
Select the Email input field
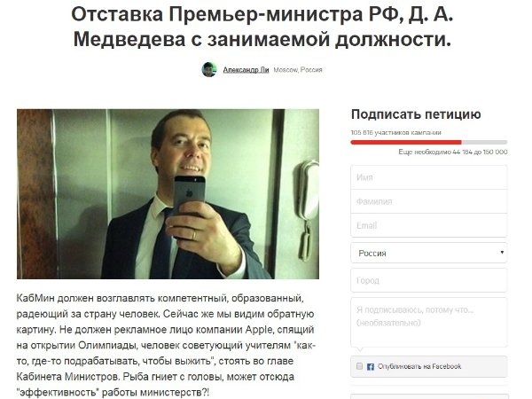point(429,225)
